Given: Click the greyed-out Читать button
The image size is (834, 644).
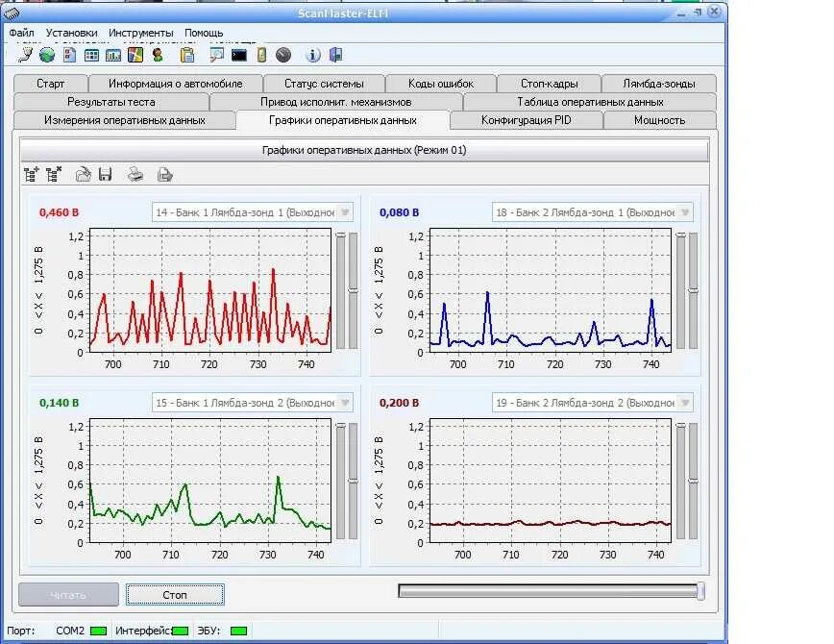Looking at the screenshot, I should pos(68,595).
